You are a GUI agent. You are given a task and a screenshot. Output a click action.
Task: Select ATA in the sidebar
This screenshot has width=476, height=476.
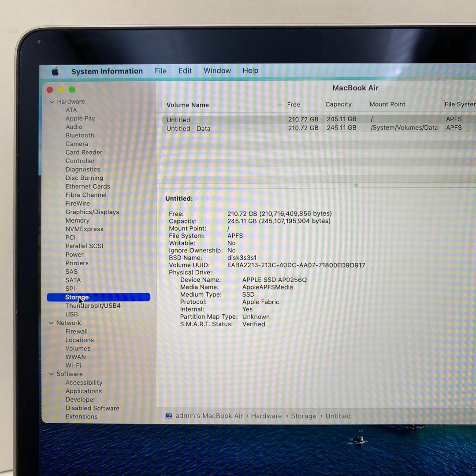[x=71, y=110]
